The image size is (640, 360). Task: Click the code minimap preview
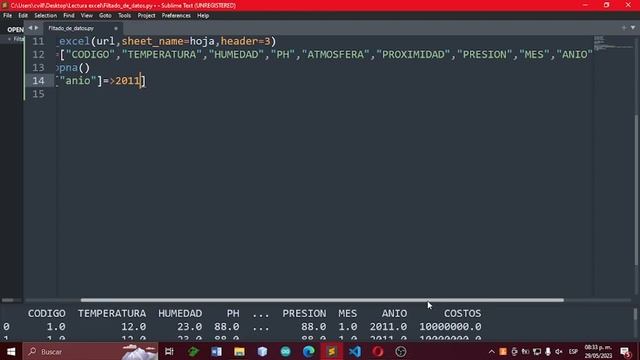[x=612, y=43]
